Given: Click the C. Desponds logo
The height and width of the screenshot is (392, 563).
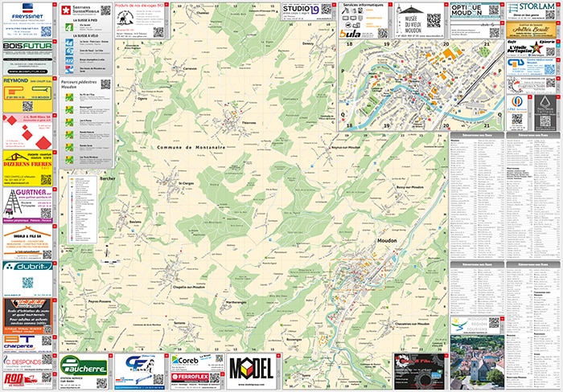Looking at the screenshot, I should [x=23, y=361].
